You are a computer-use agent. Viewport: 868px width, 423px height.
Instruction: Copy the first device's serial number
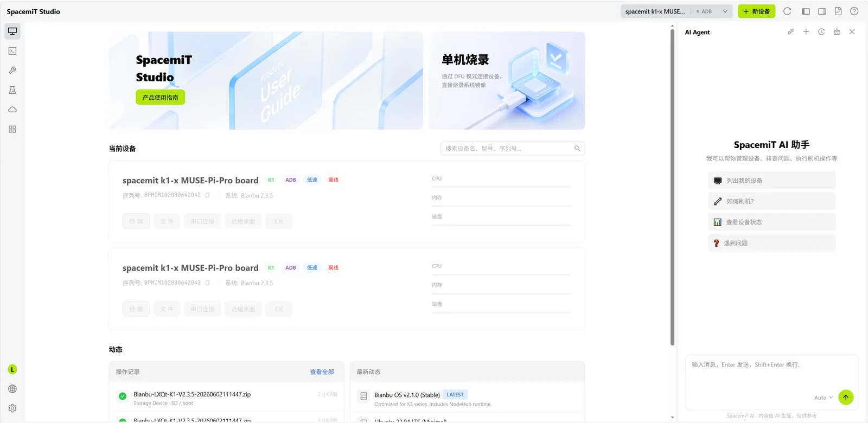click(207, 195)
